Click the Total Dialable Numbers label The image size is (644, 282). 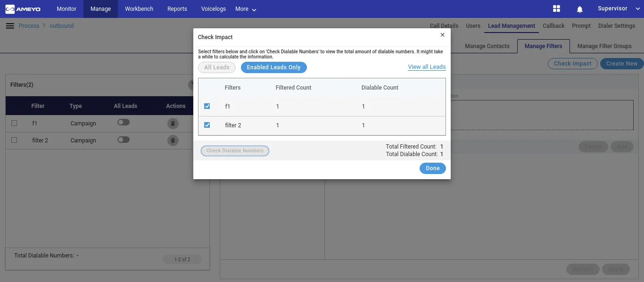click(x=44, y=256)
